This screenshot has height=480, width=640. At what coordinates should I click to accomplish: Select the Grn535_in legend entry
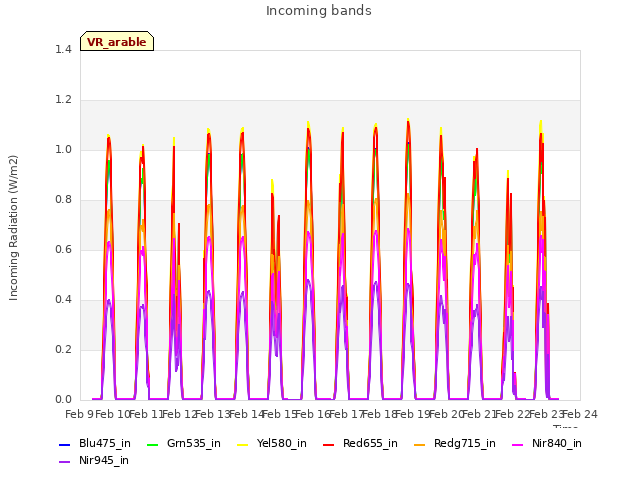(x=183, y=444)
